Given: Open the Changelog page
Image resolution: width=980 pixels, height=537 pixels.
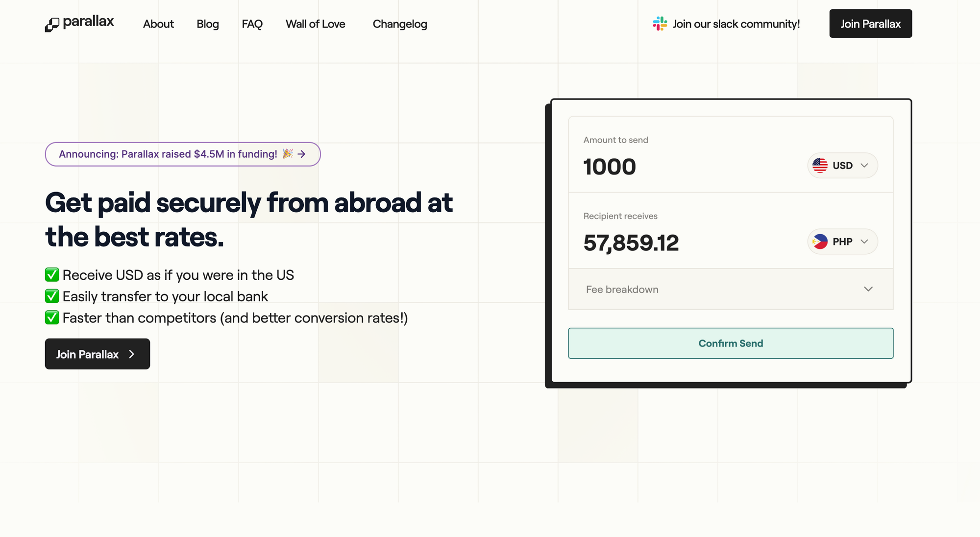Looking at the screenshot, I should click(x=400, y=24).
